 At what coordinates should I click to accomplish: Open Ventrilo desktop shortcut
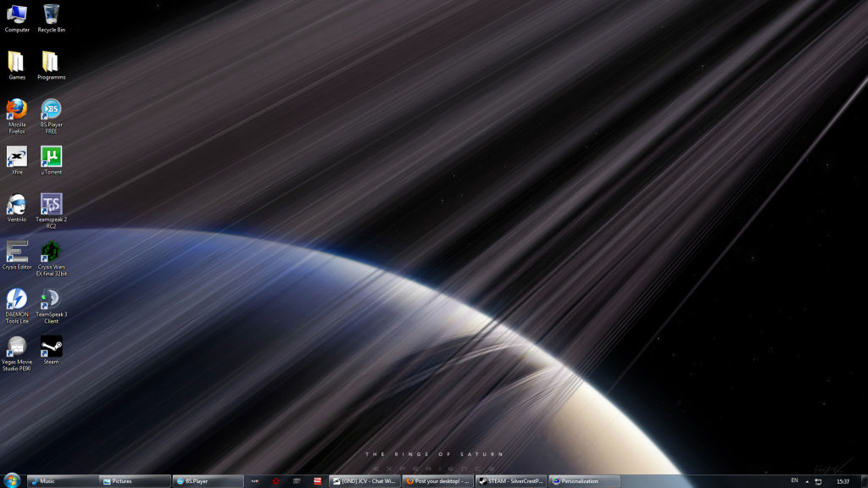click(x=17, y=205)
